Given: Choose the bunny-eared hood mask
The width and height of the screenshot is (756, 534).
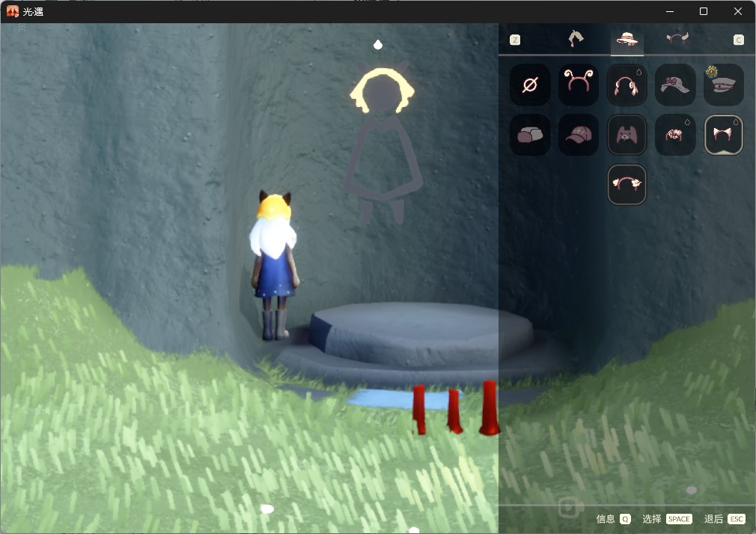Looking at the screenshot, I should point(627,135).
